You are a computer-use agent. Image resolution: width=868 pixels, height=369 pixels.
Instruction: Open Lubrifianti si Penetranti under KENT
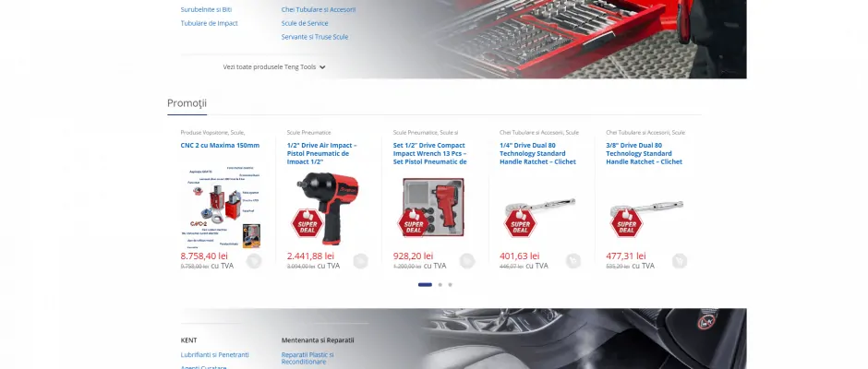pos(215,354)
